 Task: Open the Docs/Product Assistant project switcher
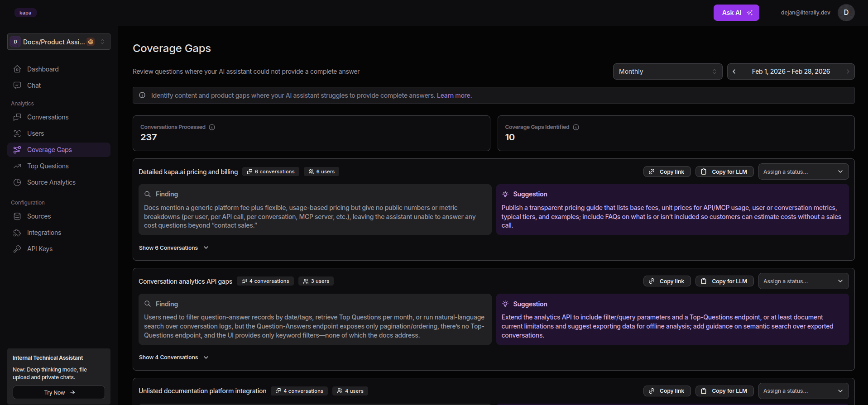(59, 42)
